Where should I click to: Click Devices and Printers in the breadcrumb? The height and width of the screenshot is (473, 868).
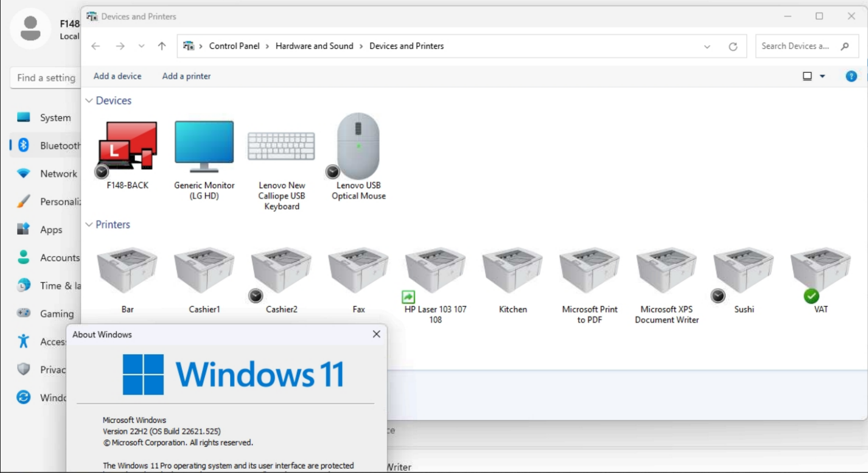click(x=406, y=46)
